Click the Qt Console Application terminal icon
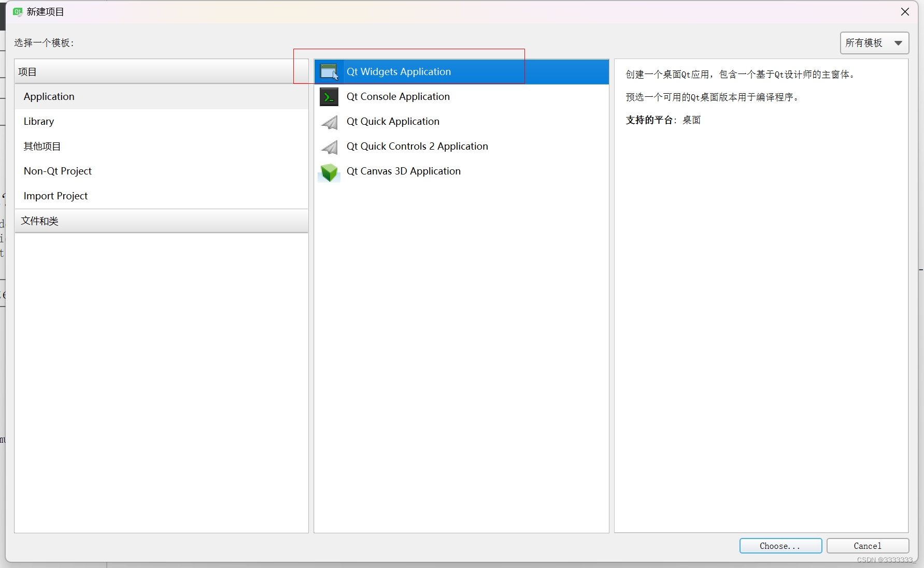The height and width of the screenshot is (568, 924). [329, 97]
